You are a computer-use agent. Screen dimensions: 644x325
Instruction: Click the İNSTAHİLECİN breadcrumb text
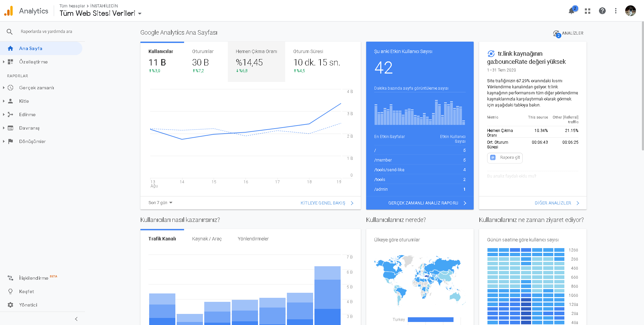[x=104, y=6]
